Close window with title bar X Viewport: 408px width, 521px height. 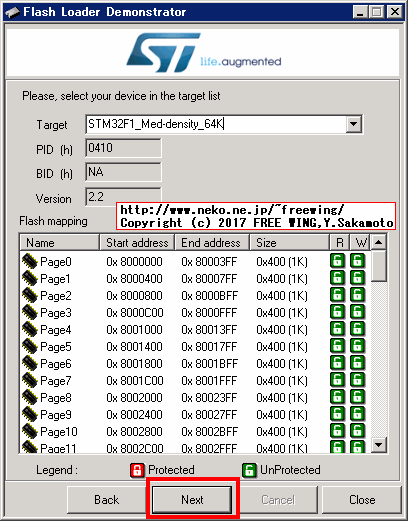395,12
